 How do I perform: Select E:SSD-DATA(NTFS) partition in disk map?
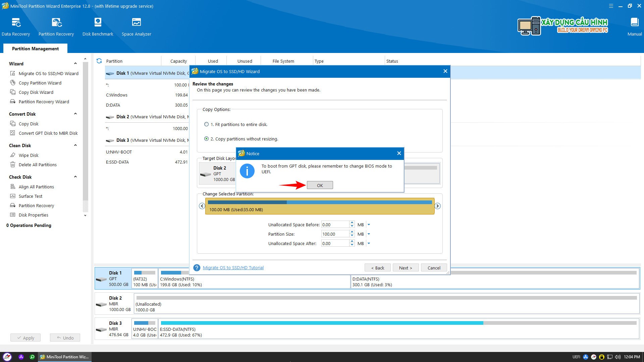[x=398, y=329]
